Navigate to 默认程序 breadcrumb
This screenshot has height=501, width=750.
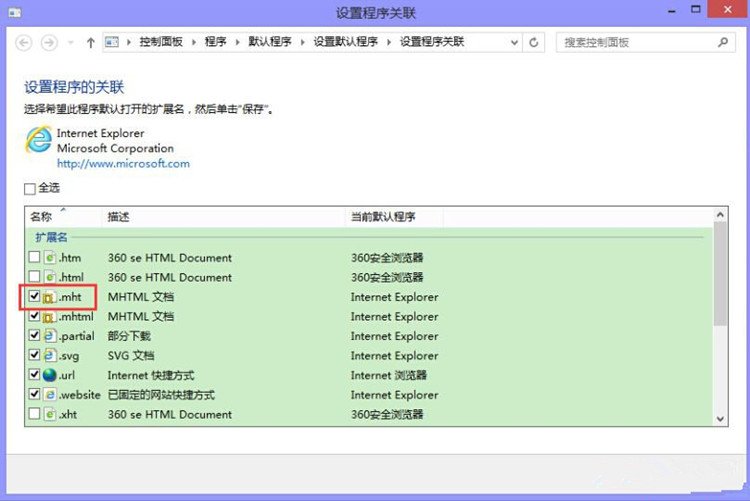click(x=270, y=42)
